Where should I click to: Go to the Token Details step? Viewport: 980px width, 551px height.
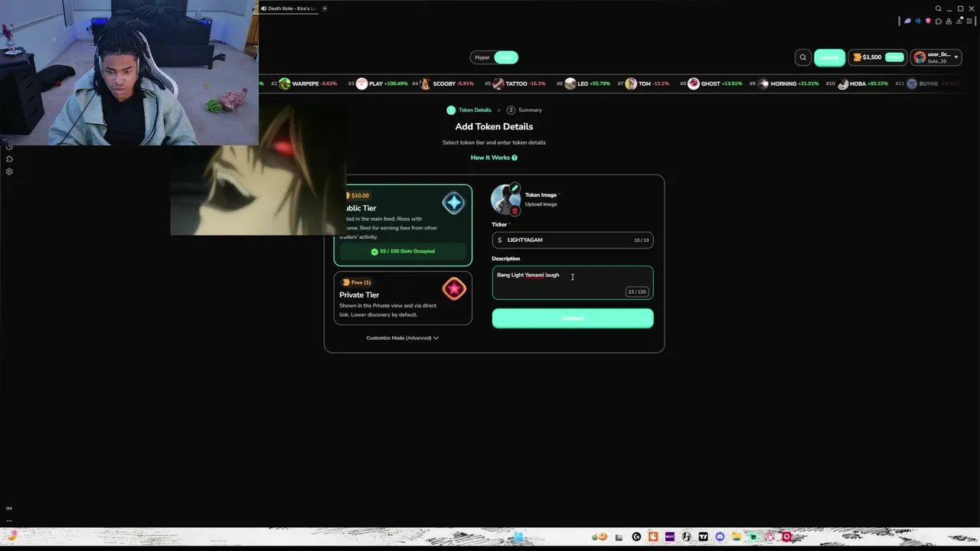(x=469, y=110)
